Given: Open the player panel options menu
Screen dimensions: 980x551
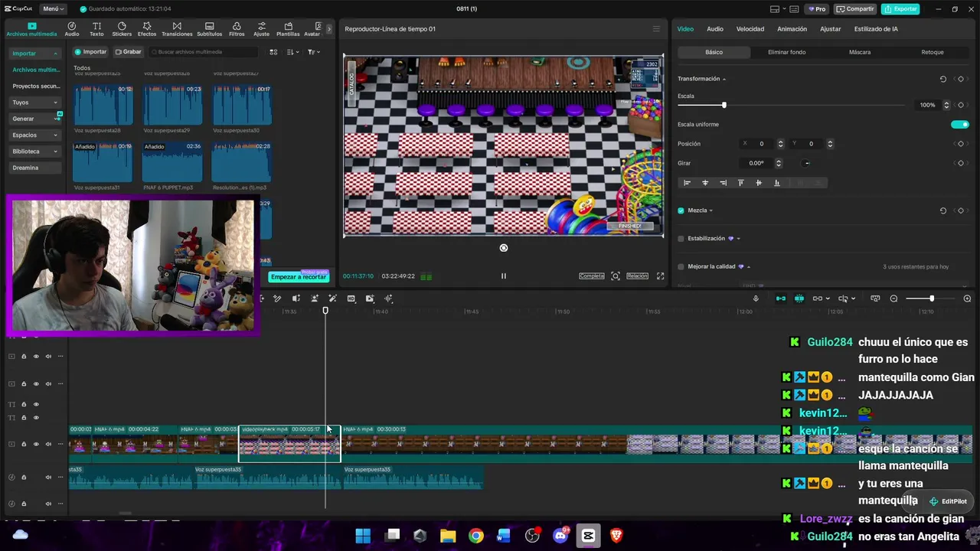Looking at the screenshot, I should pyautogui.click(x=656, y=29).
